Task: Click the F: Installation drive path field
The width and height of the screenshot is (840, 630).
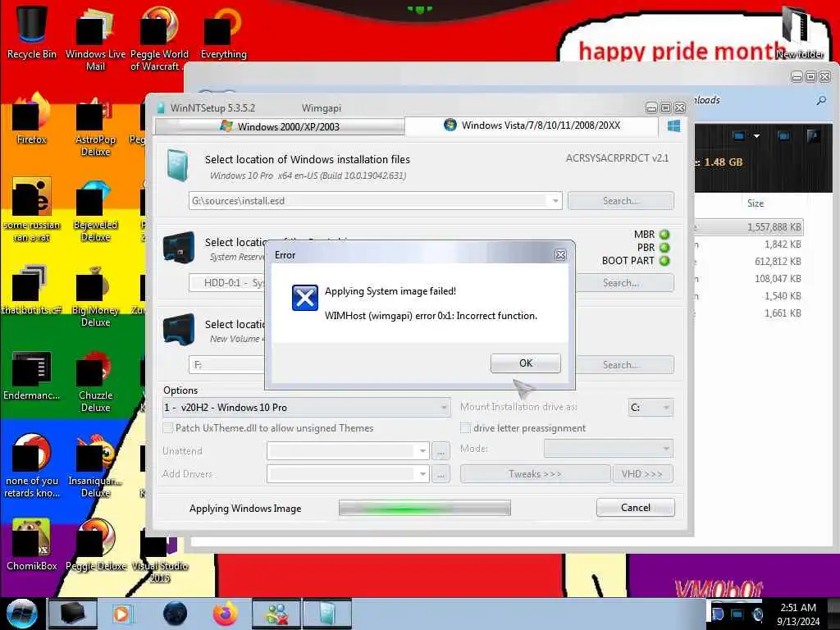Action: pyautogui.click(x=226, y=365)
